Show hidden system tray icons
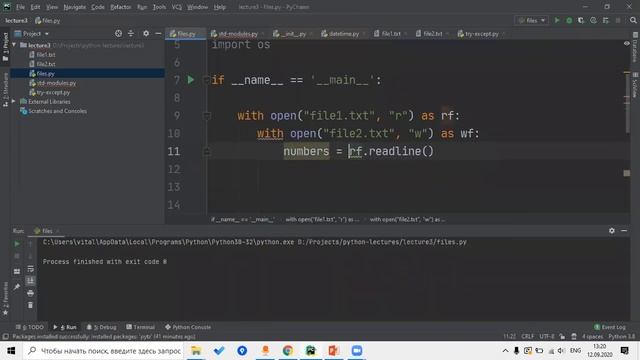 coord(505,351)
